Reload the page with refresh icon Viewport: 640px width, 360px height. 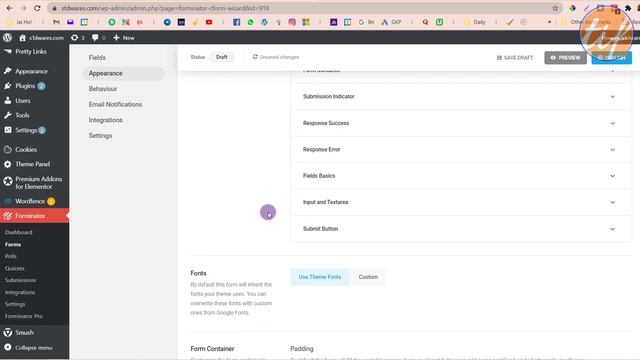37,8
